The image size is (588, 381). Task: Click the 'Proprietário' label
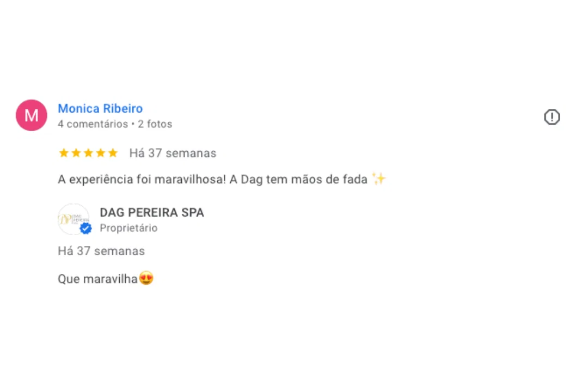(128, 228)
